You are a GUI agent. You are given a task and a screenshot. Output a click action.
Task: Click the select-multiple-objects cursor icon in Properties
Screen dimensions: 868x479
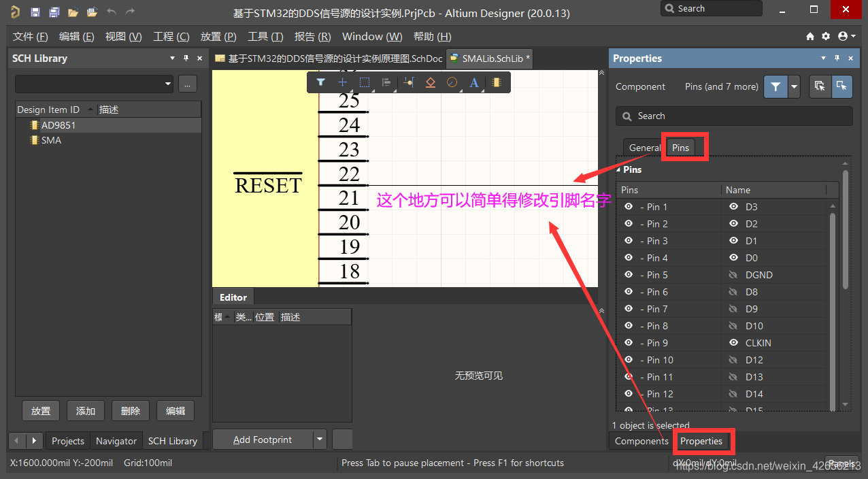pos(820,86)
